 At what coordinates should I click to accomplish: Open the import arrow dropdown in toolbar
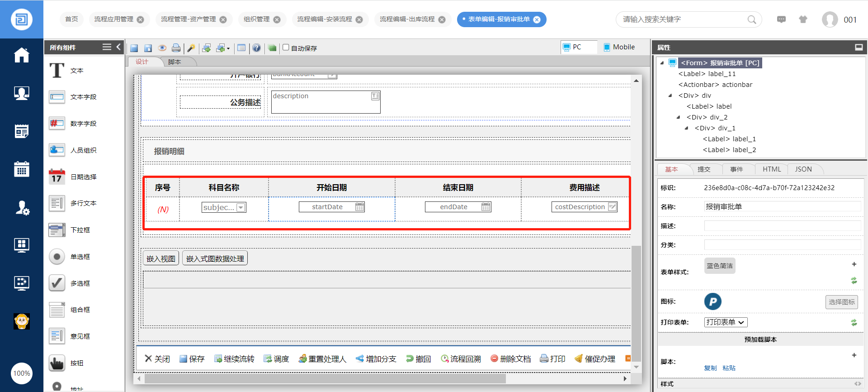tap(228, 48)
